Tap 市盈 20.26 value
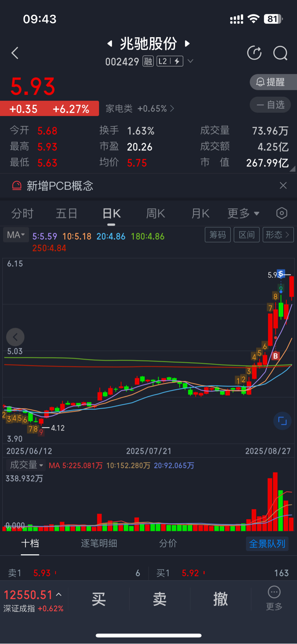297x644 pixels. click(x=140, y=147)
